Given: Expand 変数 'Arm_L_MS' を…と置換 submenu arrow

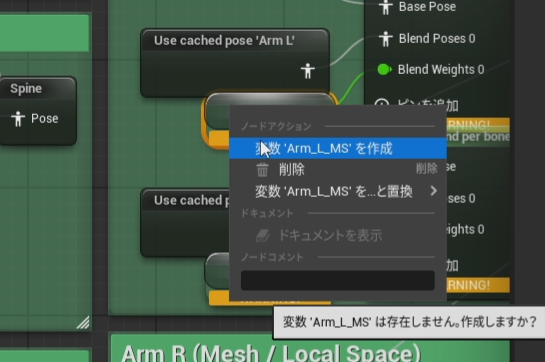Looking at the screenshot, I should [433, 191].
